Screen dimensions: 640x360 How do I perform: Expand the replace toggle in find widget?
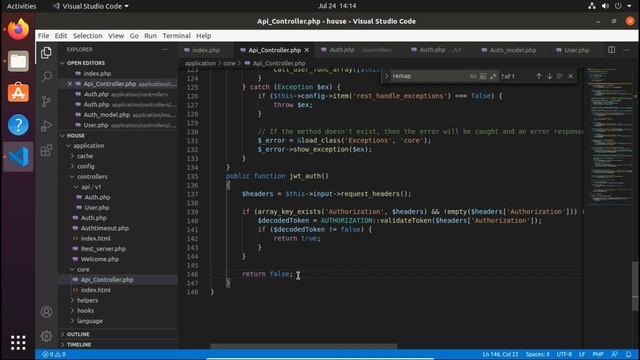386,76
